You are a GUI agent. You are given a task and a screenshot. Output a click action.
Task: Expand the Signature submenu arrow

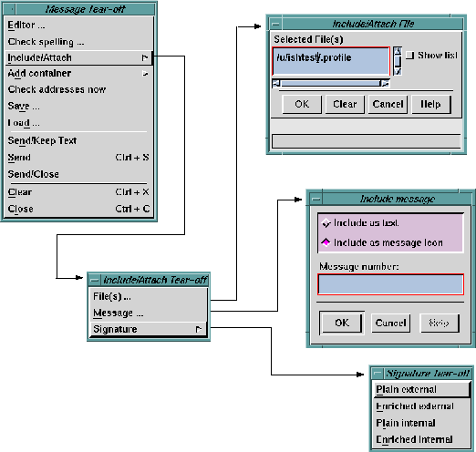click(x=199, y=329)
